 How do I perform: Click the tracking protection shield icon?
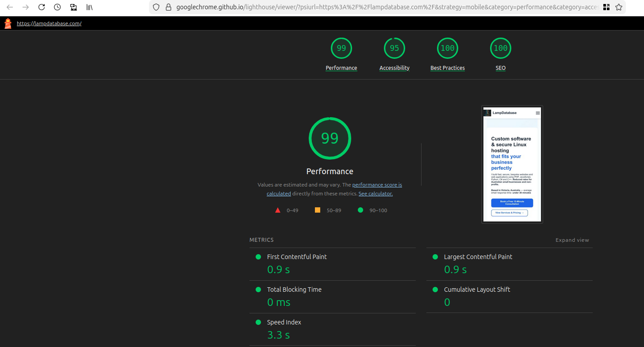(x=156, y=7)
